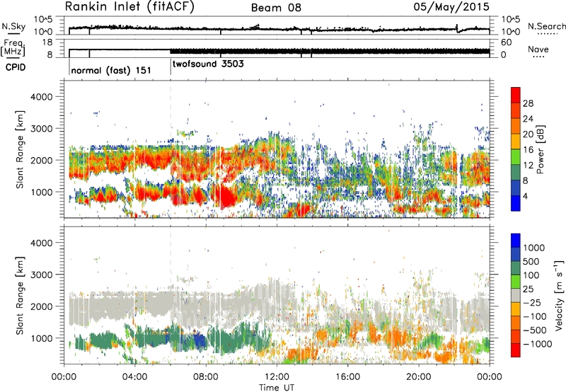Click the date '05/May/2015'
566x392 pixels.
point(451,6)
